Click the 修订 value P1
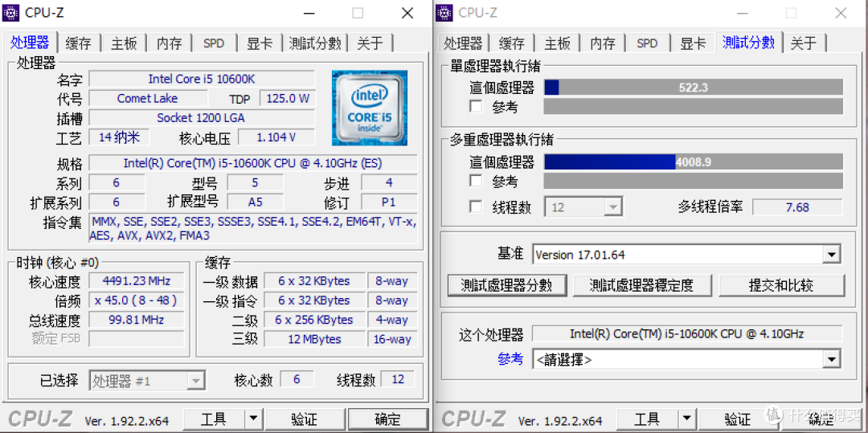This screenshot has width=868, height=433. click(x=389, y=202)
